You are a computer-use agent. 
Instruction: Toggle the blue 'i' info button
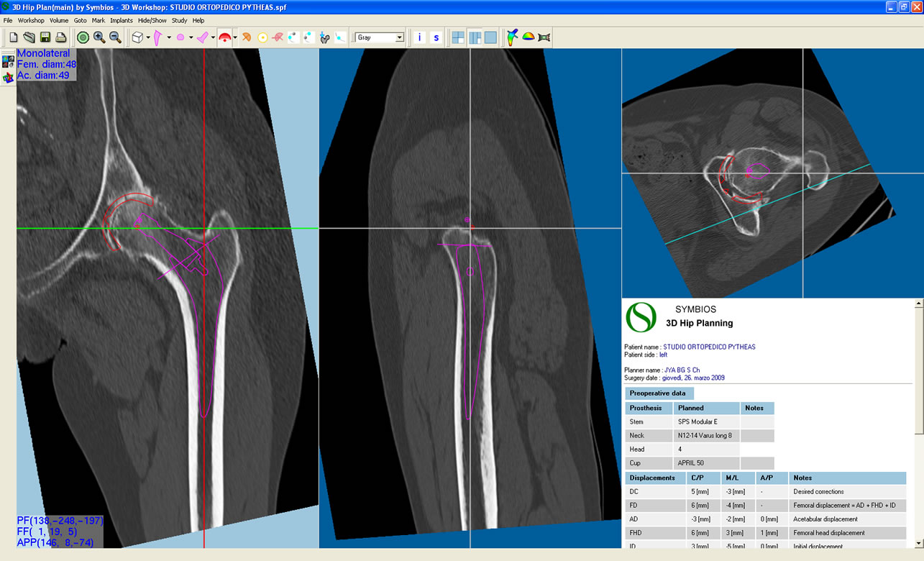(420, 37)
